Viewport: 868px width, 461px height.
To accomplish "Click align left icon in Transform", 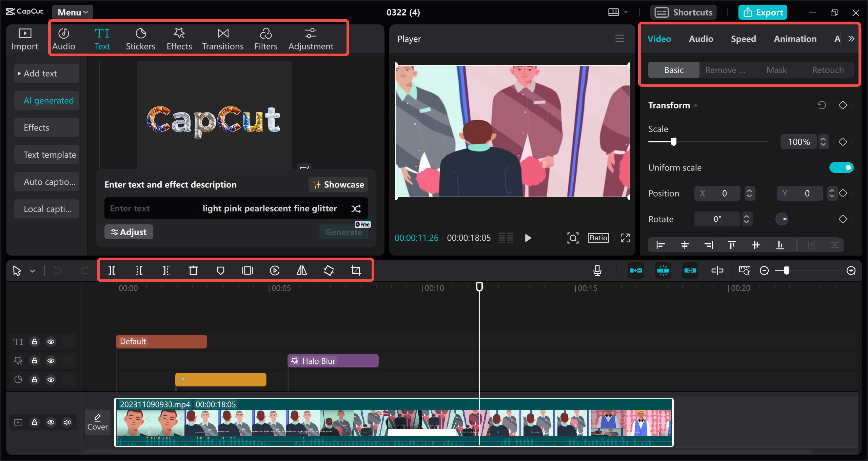I will [x=660, y=245].
